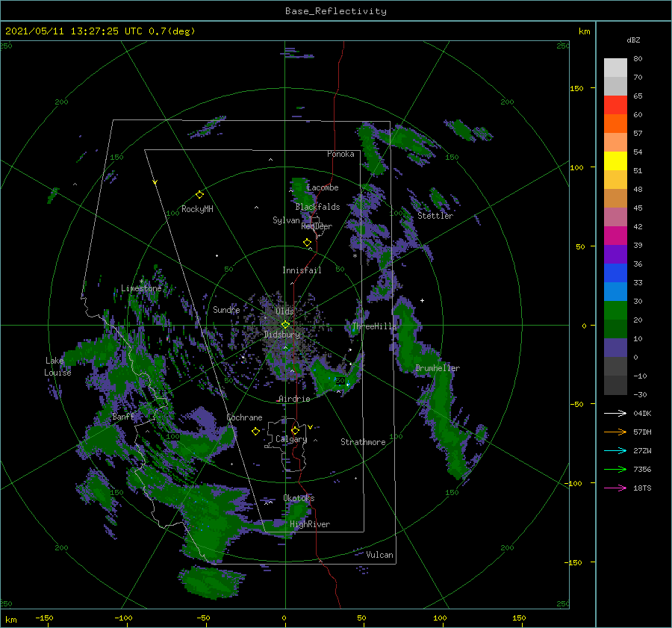
Task: Click the Didsbury label
Action: click(281, 335)
